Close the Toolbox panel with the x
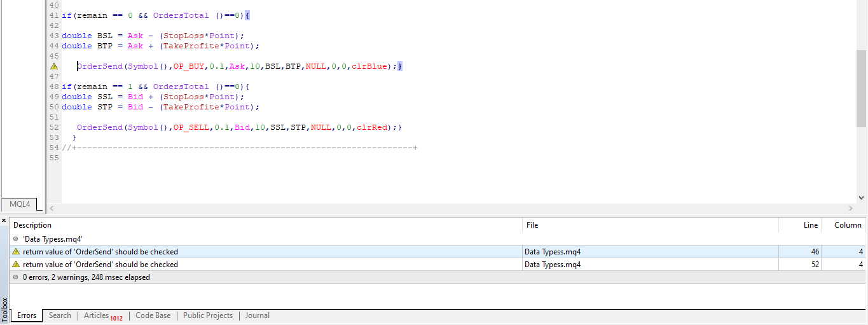This screenshot has height=325, width=868. [4, 220]
